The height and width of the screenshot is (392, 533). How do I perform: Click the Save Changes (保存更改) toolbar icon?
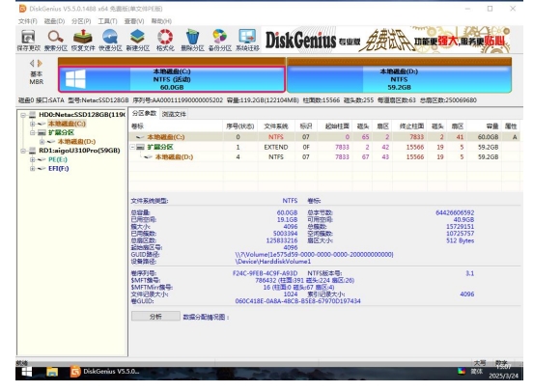pyautogui.click(x=28, y=41)
